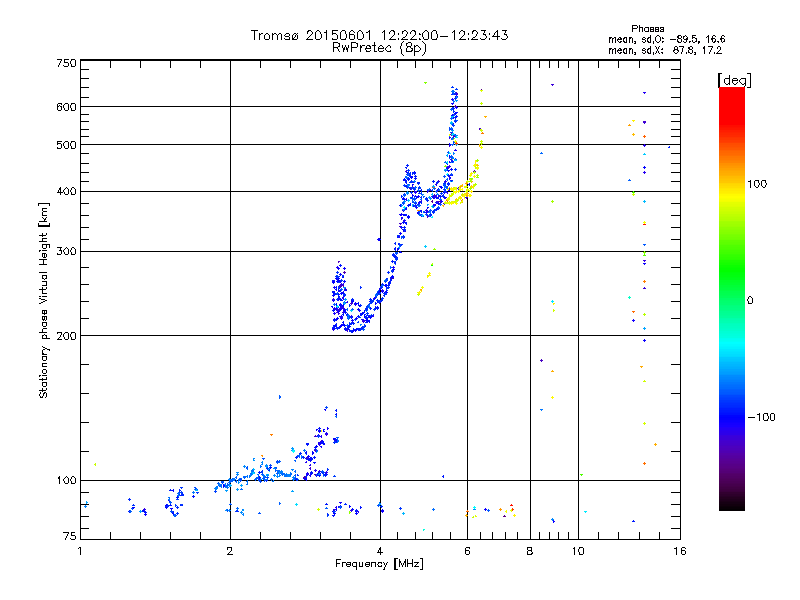This screenshot has width=800, height=600.
Task: Click the 'mean, sd,O: -89.5, 16.6' line
Action: click(666, 40)
